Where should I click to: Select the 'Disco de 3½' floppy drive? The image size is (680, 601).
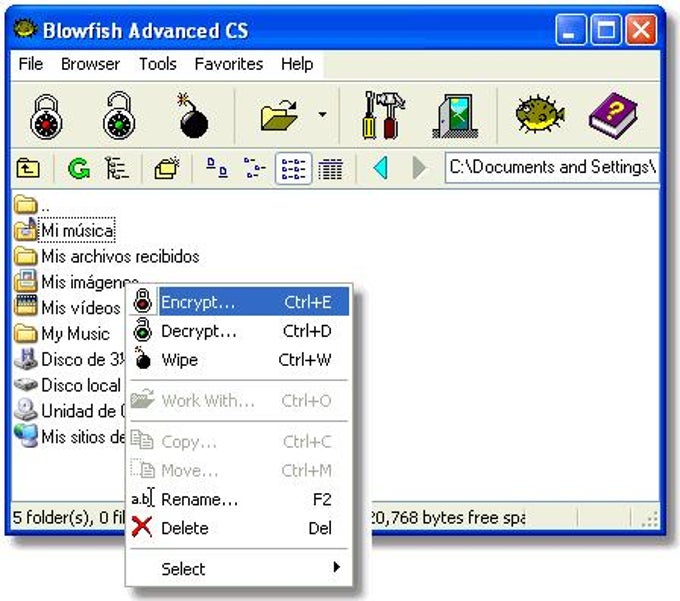tap(69, 359)
